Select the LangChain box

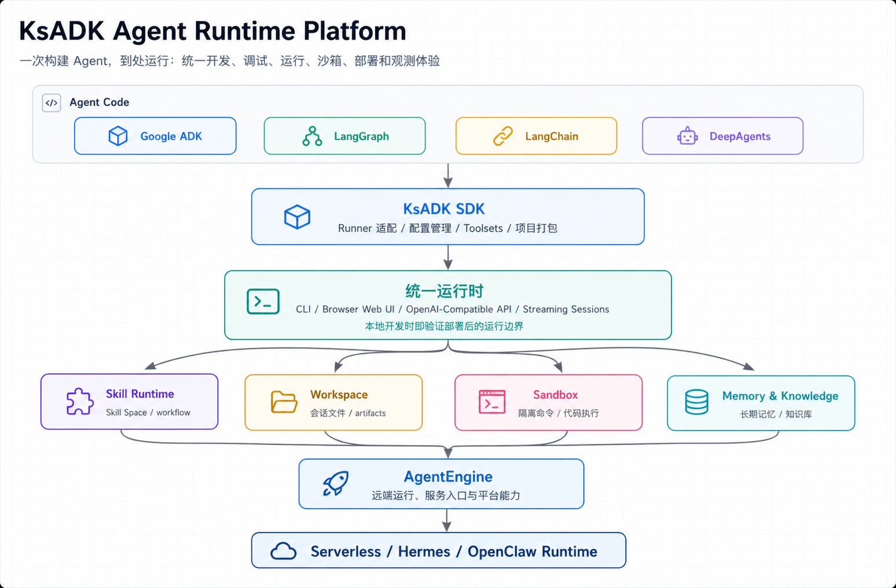coord(536,136)
